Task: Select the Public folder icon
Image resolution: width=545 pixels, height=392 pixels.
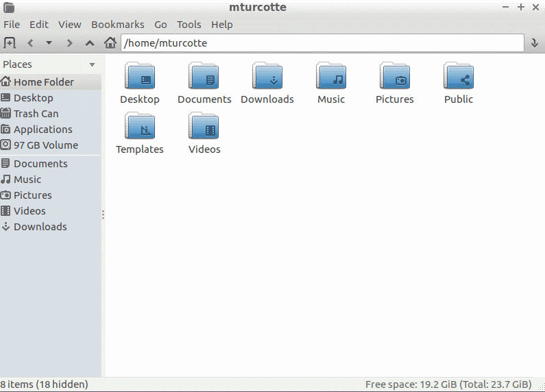Action: pyautogui.click(x=459, y=76)
